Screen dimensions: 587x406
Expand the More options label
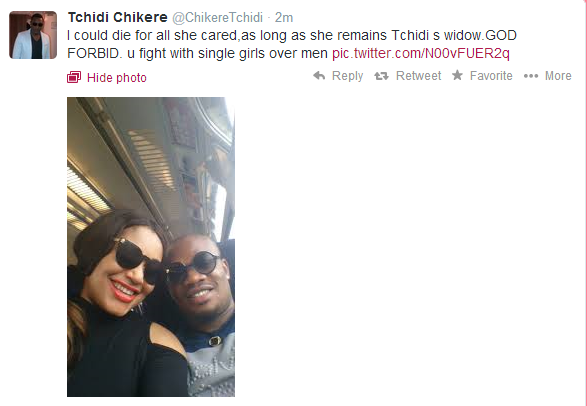[558, 76]
